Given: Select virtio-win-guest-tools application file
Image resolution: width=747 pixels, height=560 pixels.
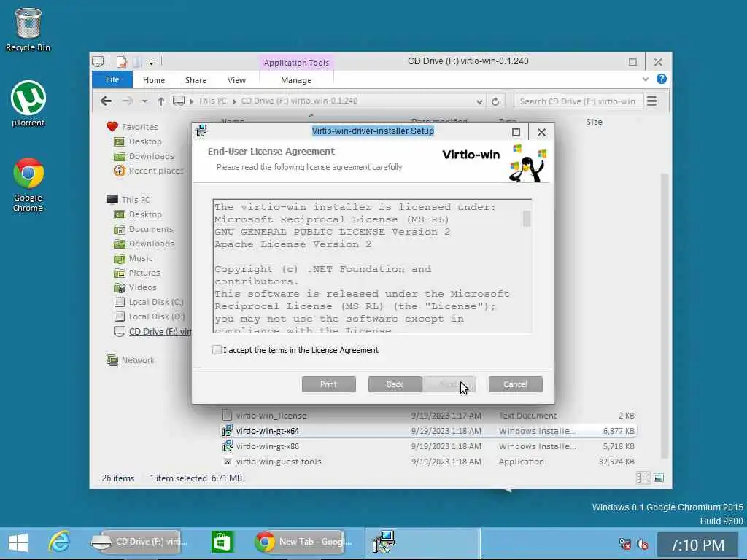Looking at the screenshot, I should click(x=429, y=462).
